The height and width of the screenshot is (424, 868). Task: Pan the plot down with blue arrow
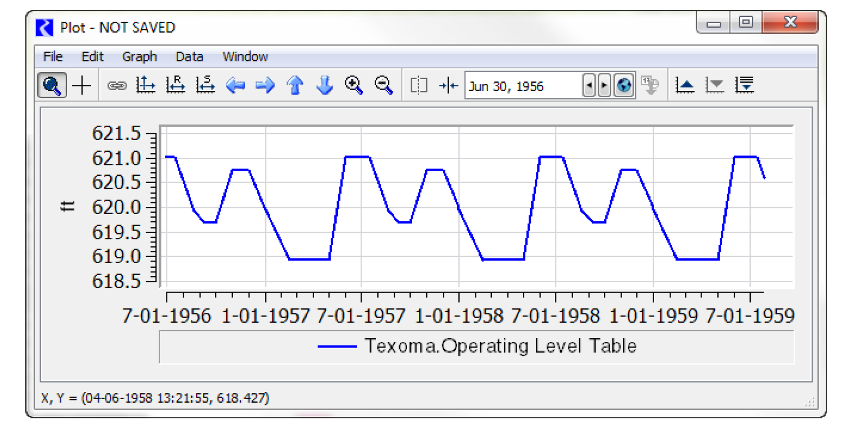point(324,85)
